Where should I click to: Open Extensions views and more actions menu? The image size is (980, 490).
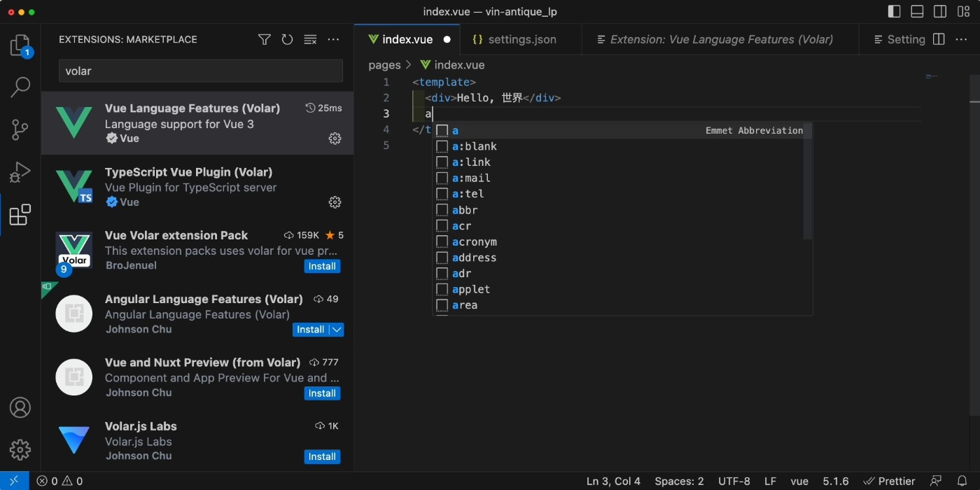point(333,40)
